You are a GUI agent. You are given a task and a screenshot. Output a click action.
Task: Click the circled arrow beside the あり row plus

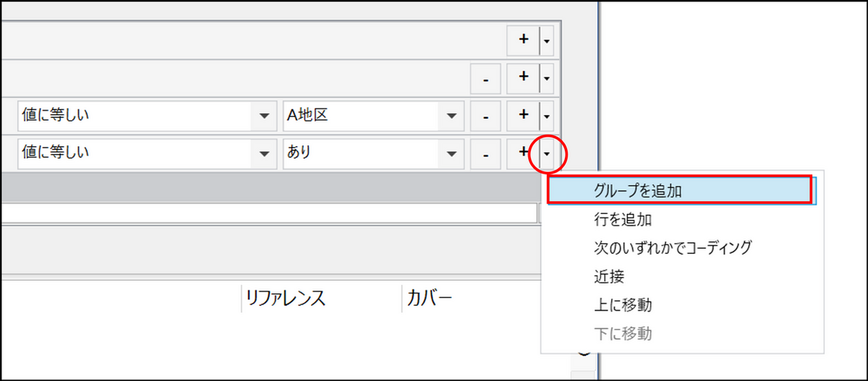(547, 153)
